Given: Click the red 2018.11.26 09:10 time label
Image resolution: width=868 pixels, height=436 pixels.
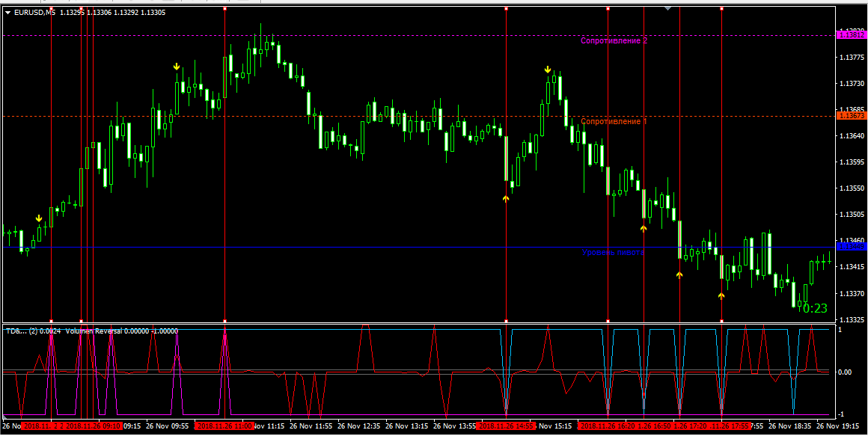Looking at the screenshot, I should pyautogui.click(x=93, y=426).
